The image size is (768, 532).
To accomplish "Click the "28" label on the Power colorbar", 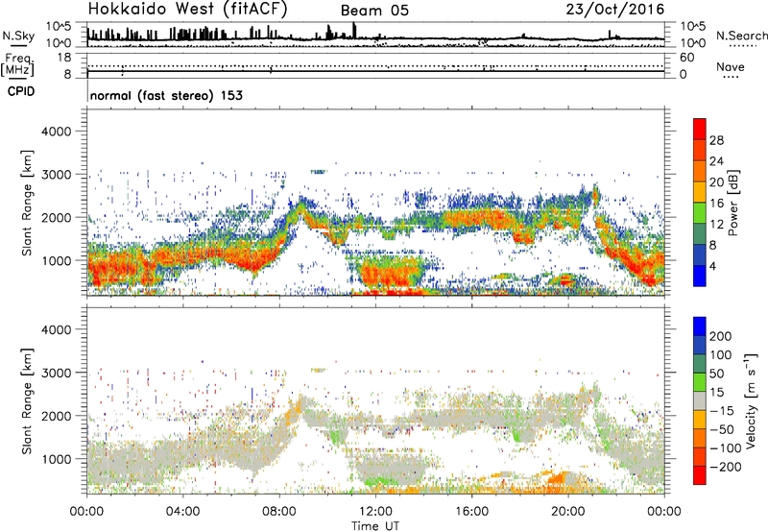I will [716, 140].
